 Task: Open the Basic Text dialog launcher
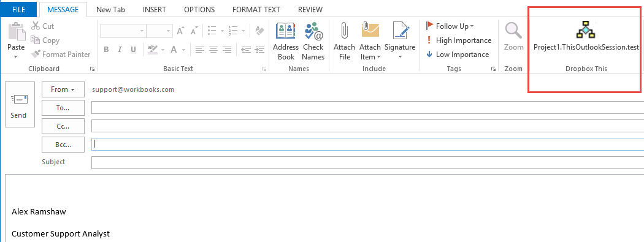pyautogui.click(x=264, y=69)
